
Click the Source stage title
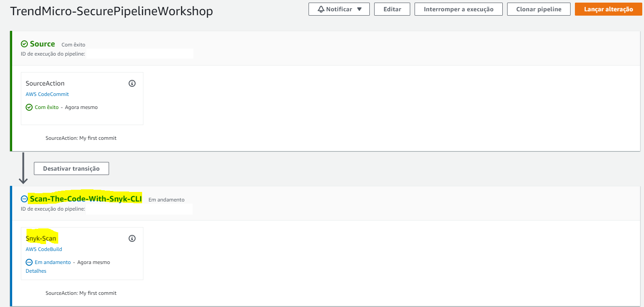(43, 44)
